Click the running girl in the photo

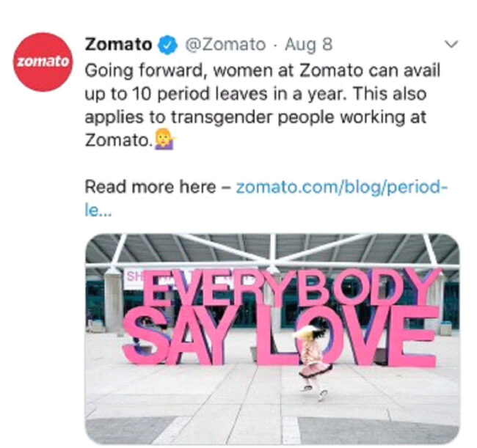[311, 360]
